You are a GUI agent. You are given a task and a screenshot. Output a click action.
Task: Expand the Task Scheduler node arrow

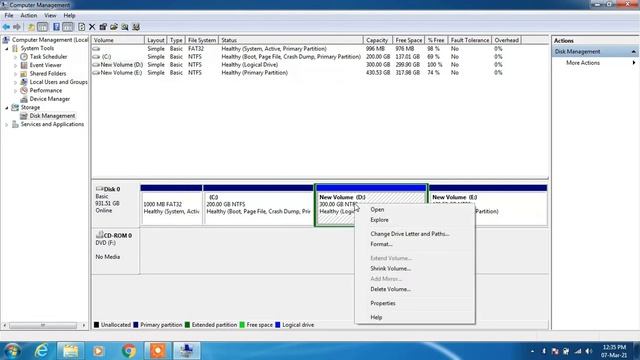click(16, 57)
